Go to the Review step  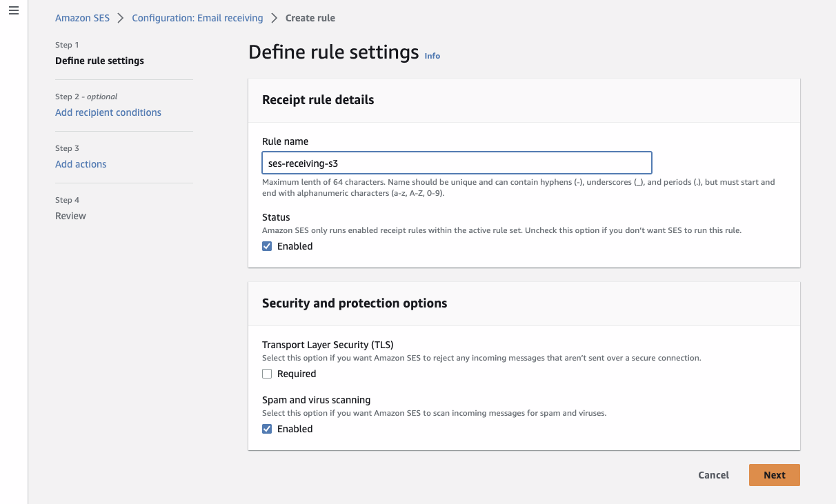pos(70,215)
